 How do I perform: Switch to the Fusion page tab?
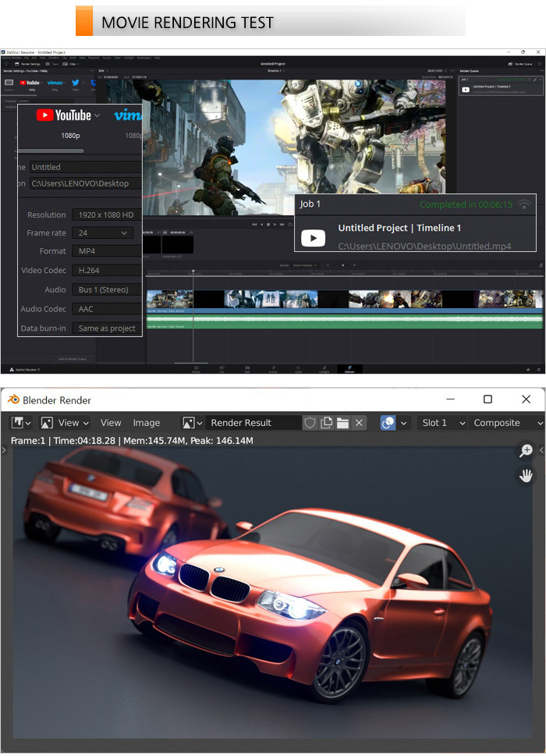coord(273,369)
